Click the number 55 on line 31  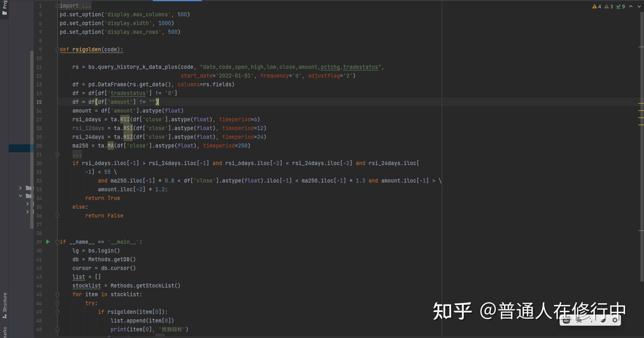coord(107,172)
